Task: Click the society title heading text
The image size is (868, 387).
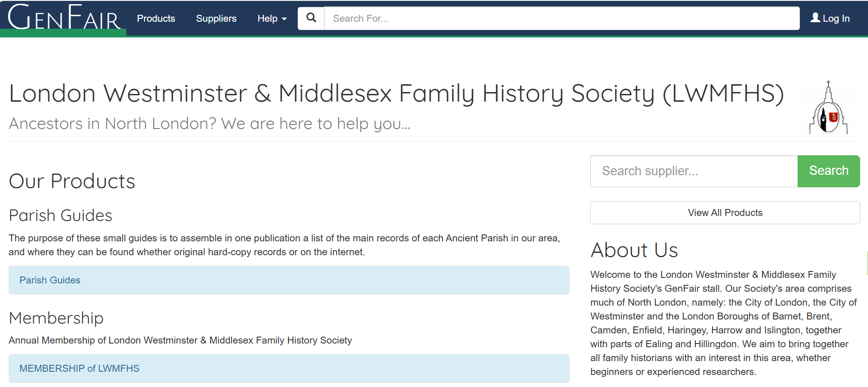Action: pyautogui.click(x=396, y=93)
